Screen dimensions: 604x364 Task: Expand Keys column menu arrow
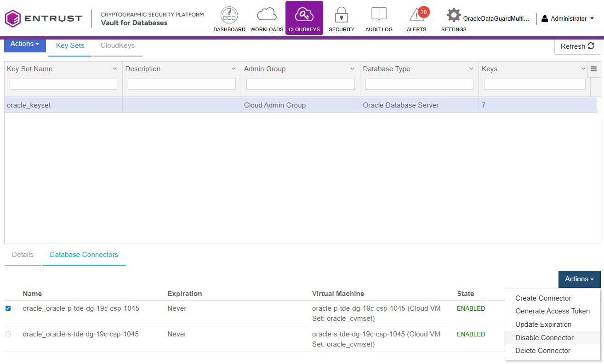[x=583, y=69]
